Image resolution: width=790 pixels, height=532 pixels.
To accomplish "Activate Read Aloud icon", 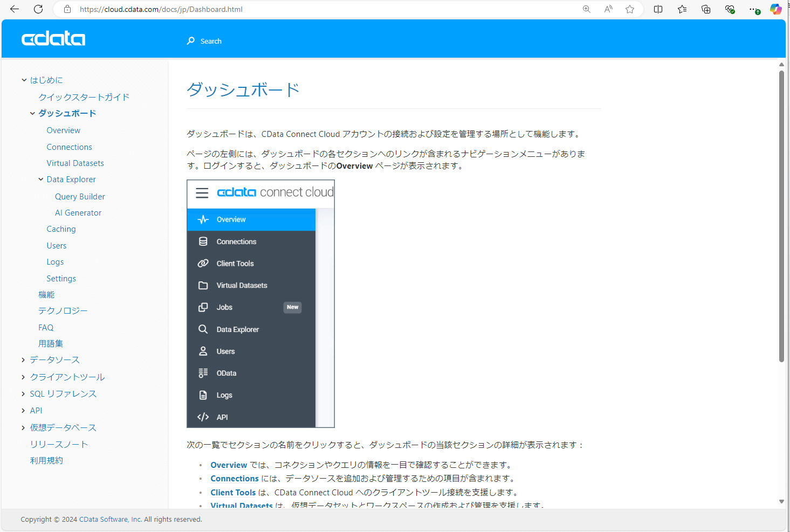I will [608, 9].
